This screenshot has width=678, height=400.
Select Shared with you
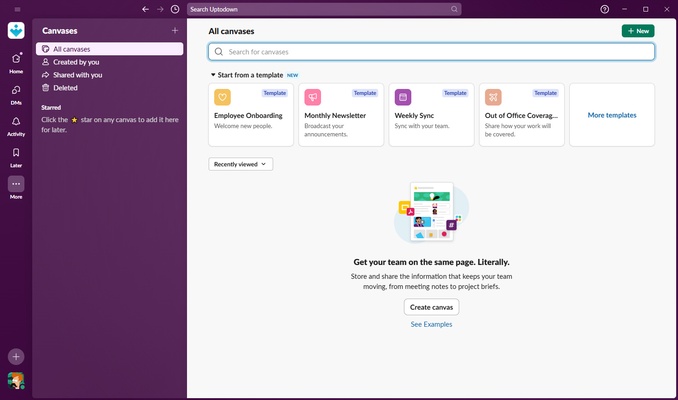pos(109,75)
